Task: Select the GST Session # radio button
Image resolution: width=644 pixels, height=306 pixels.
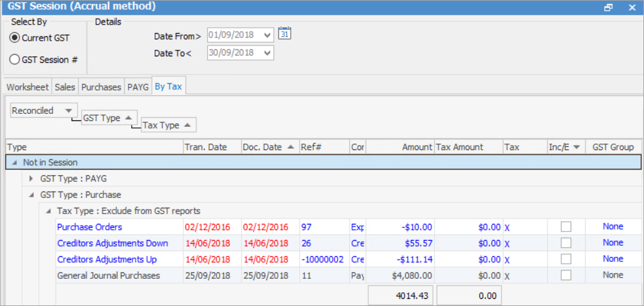Action: (15, 60)
